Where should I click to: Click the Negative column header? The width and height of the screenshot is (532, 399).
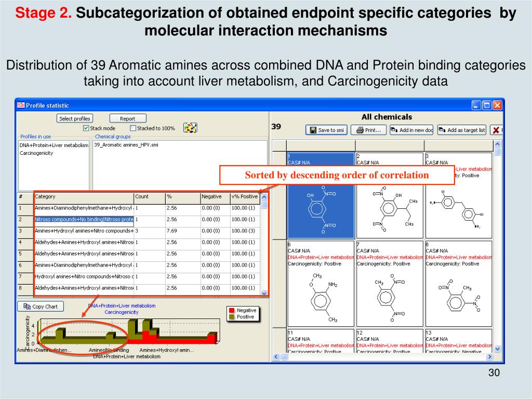(215, 197)
